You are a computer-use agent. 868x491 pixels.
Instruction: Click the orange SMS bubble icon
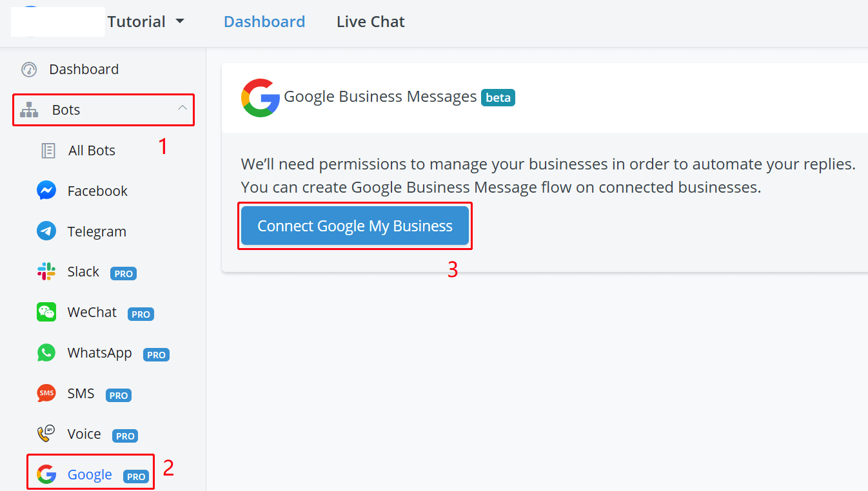pos(46,393)
